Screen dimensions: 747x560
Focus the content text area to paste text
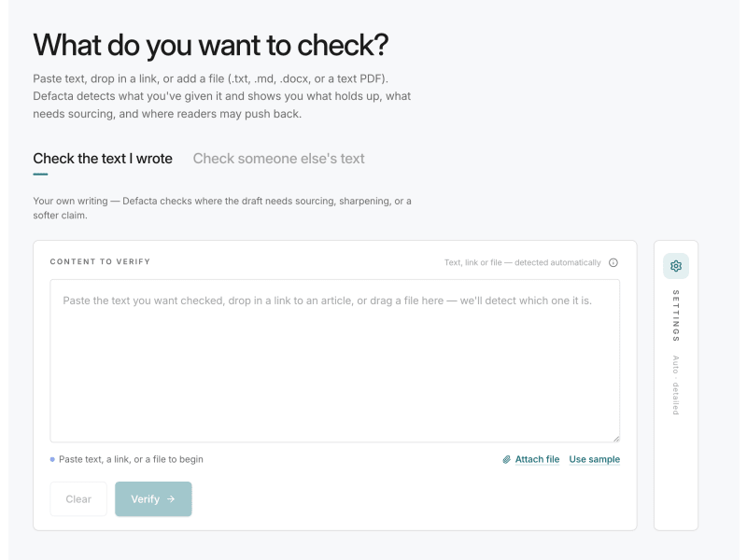point(335,361)
